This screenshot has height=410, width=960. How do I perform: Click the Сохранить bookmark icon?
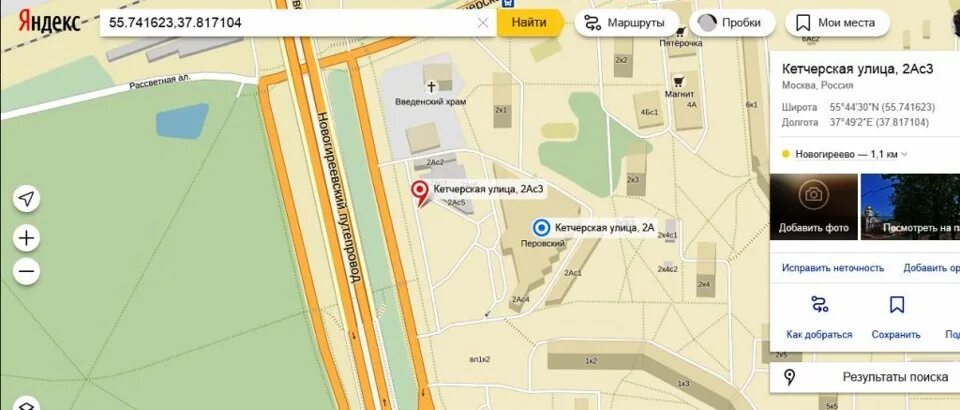click(x=897, y=304)
